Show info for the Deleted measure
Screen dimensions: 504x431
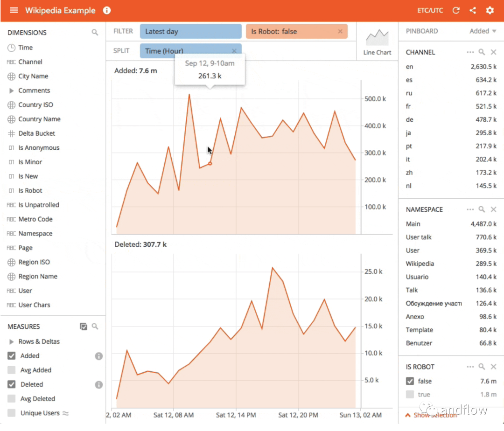click(x=98, y=384)
